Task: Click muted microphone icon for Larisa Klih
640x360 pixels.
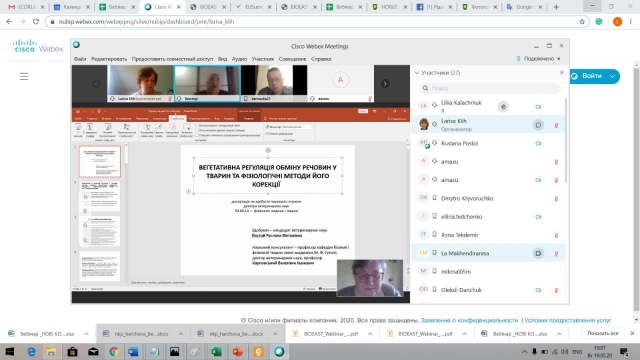Action: (x=556, y=125)
